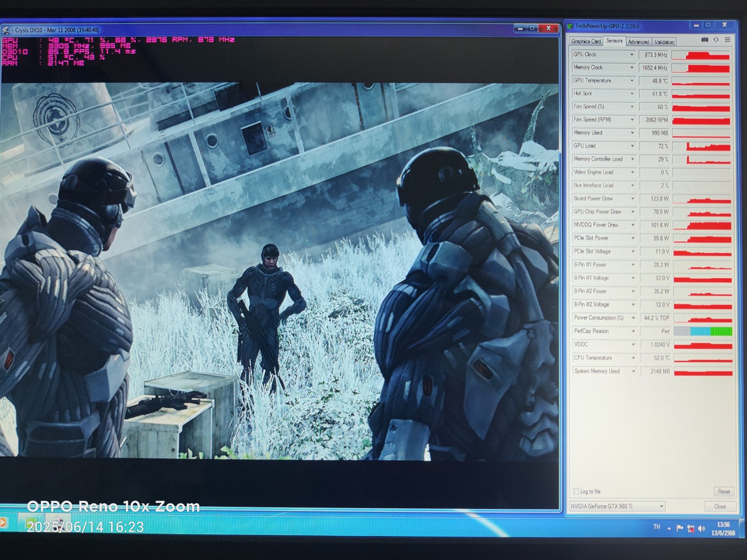Open the Board Power Draw dropdown
The width and height of the screenshot is (747, 560).
(633, 198)
